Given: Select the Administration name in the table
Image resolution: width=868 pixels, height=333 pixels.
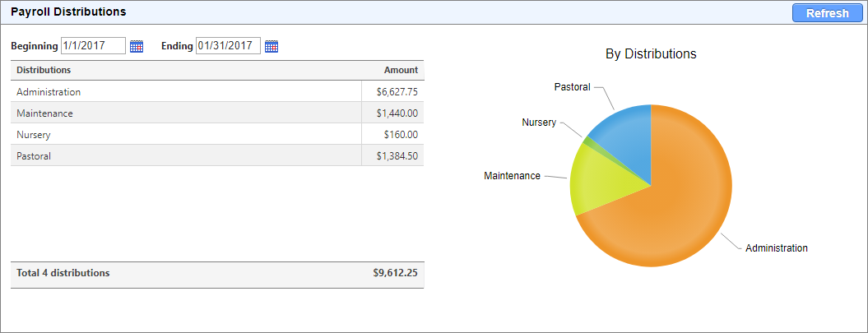Looking at the screenshot, I should point(49,92).
